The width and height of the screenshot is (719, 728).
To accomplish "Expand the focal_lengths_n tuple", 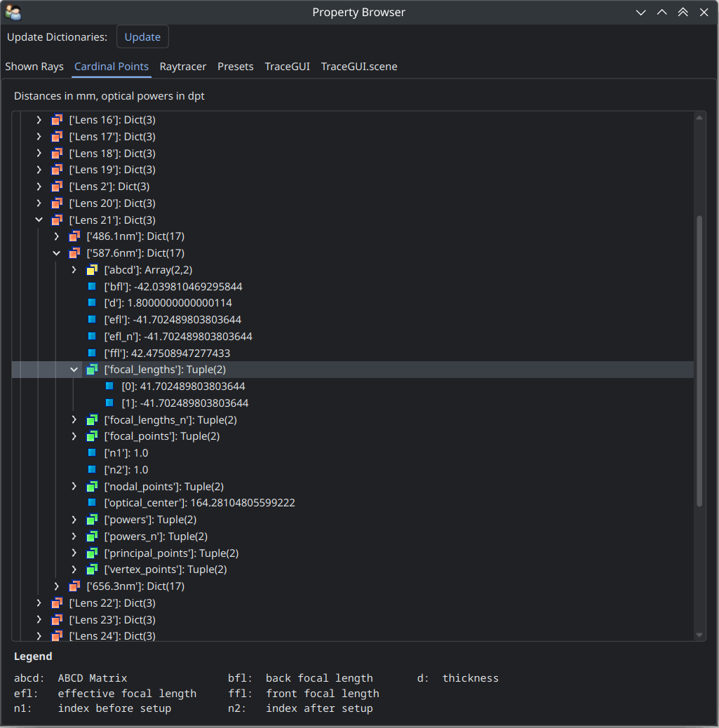I will 74,419.
